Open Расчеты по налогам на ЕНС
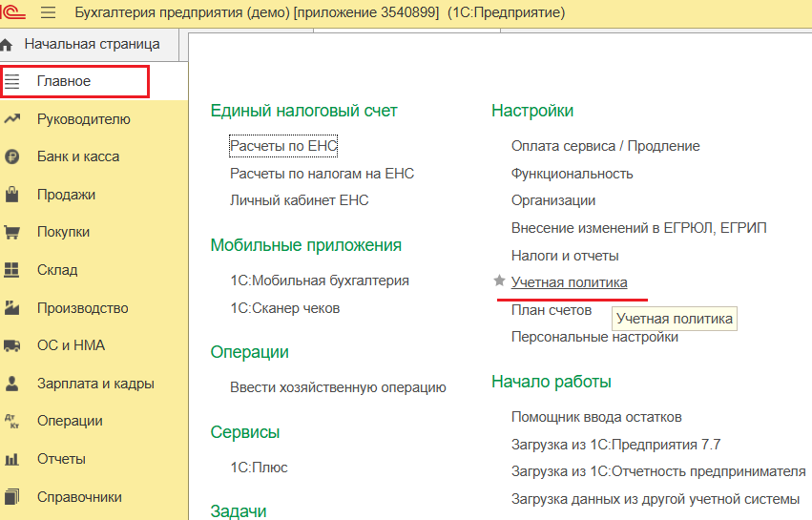Image resolution: width=812 pixels, height=520 pixels. coord(323,174)
